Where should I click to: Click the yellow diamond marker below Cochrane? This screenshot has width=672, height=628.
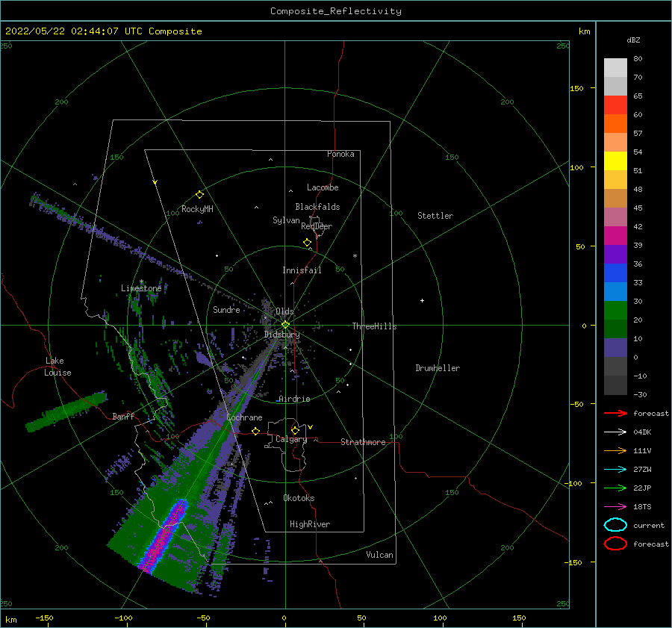(x=255, y=431)
